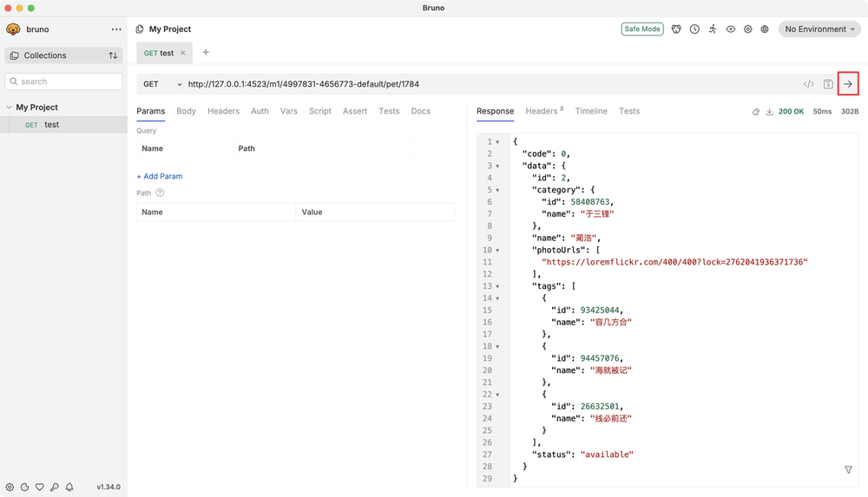The image size is (868, 497).
Task: Send the request with the arrow button
Action: [848, 84]
